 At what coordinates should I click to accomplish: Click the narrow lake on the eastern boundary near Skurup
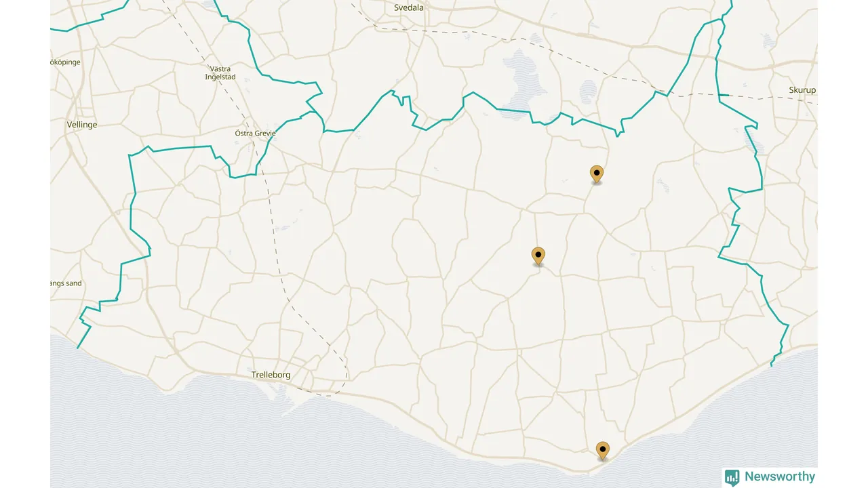tap(751, 140)
